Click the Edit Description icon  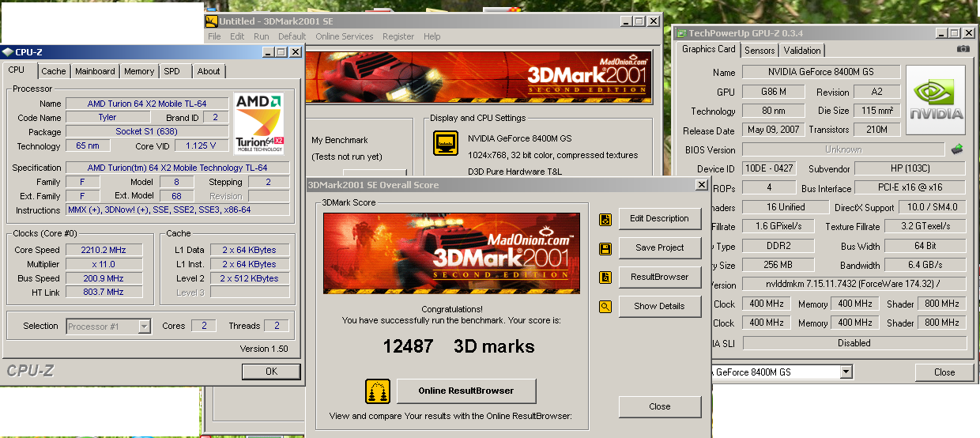click(605, 219)
